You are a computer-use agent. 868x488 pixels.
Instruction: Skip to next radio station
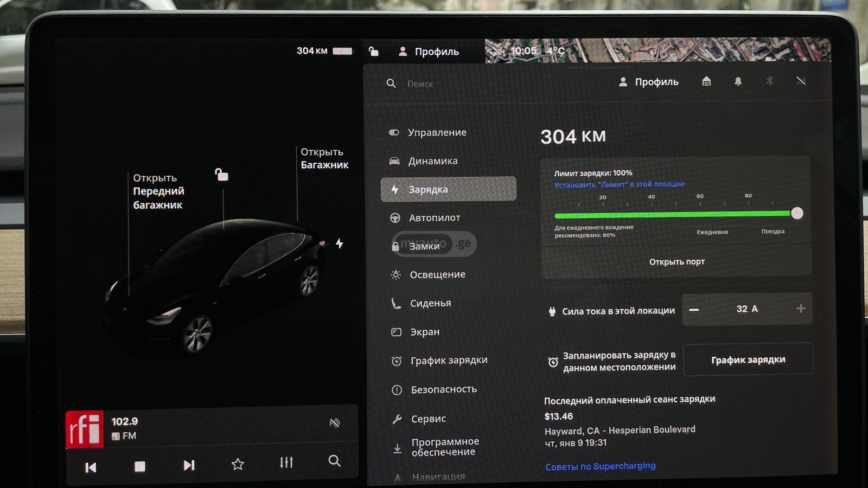coord(189,465)
